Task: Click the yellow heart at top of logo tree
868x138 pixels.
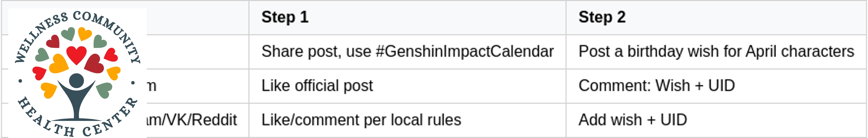Action: point(84,34)
